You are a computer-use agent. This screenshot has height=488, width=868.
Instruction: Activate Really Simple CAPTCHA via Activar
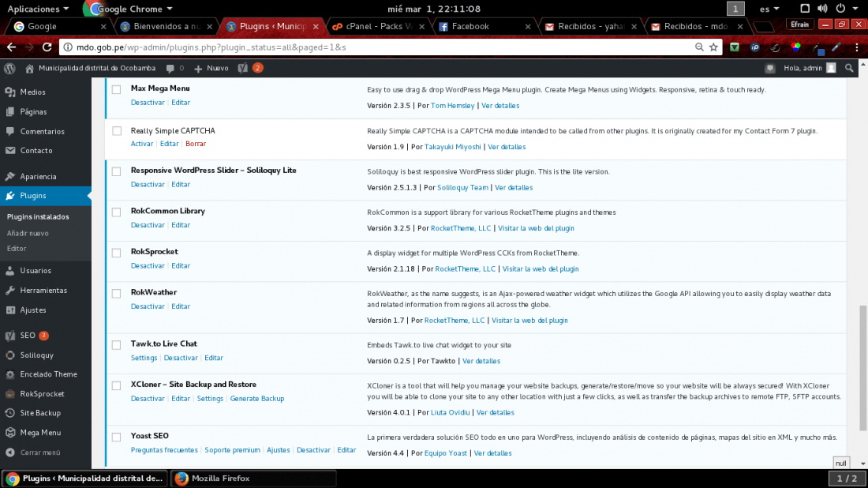click(x=142, y=144)
